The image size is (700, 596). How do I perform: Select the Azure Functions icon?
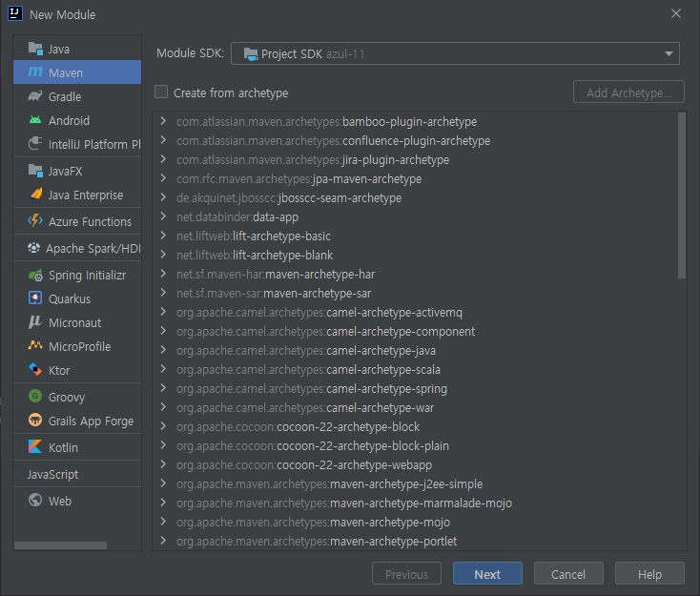pos(35,220)
